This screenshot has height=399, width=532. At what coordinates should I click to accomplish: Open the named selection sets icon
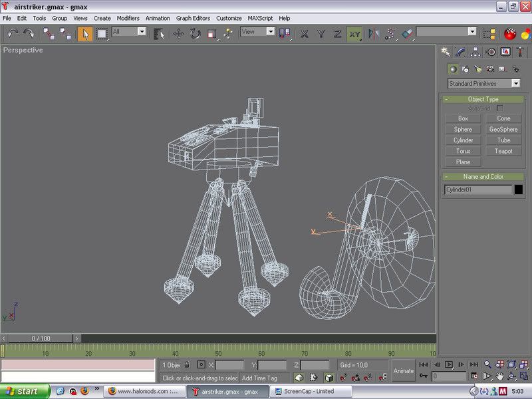[x=489, y=34]
